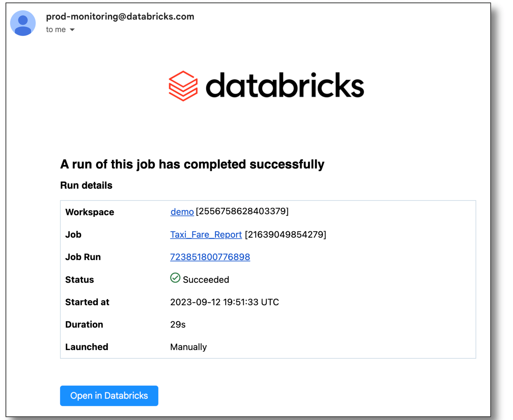Click the Manually launched value
Image resolution: width=513 pixels, height=420 pixels.
tap(189, 347)
